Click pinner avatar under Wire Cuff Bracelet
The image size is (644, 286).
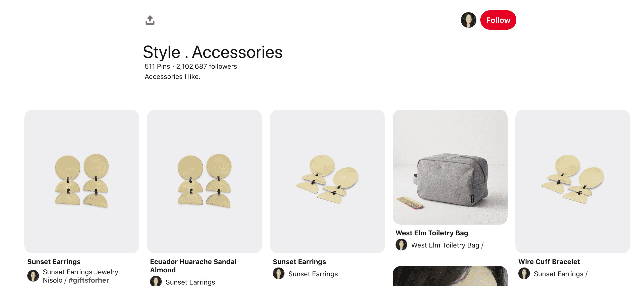point(524,274)
